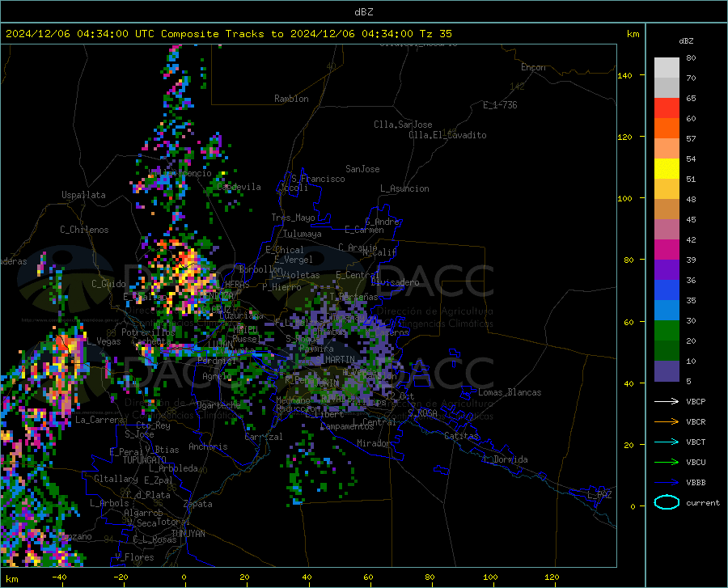Select the royal blue 35-36 dBZ swatch
728x588 pixels.
tap(667, 290)
